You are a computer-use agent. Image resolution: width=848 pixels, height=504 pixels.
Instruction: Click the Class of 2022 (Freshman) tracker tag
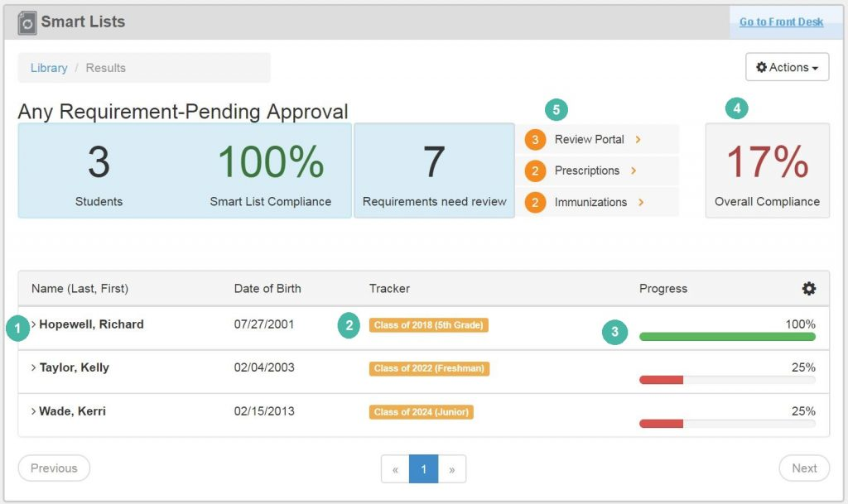click(429, 368)
